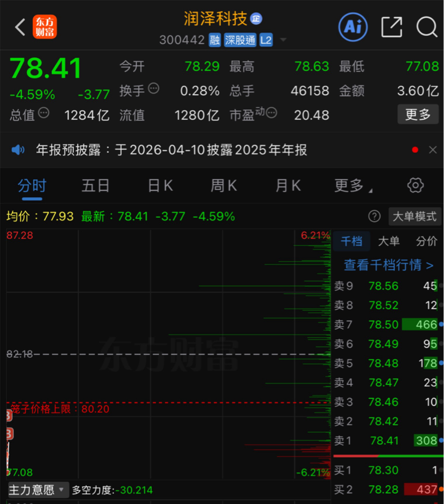Tap the 润泽科技 stock title
The height and width of the screenshot is (504, 444).
coord(215,19)
